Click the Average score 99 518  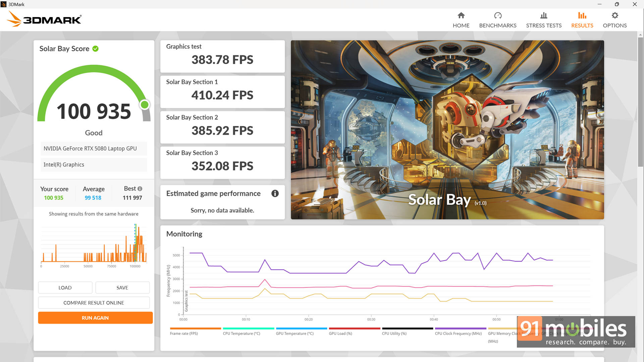tap(93, 198)
